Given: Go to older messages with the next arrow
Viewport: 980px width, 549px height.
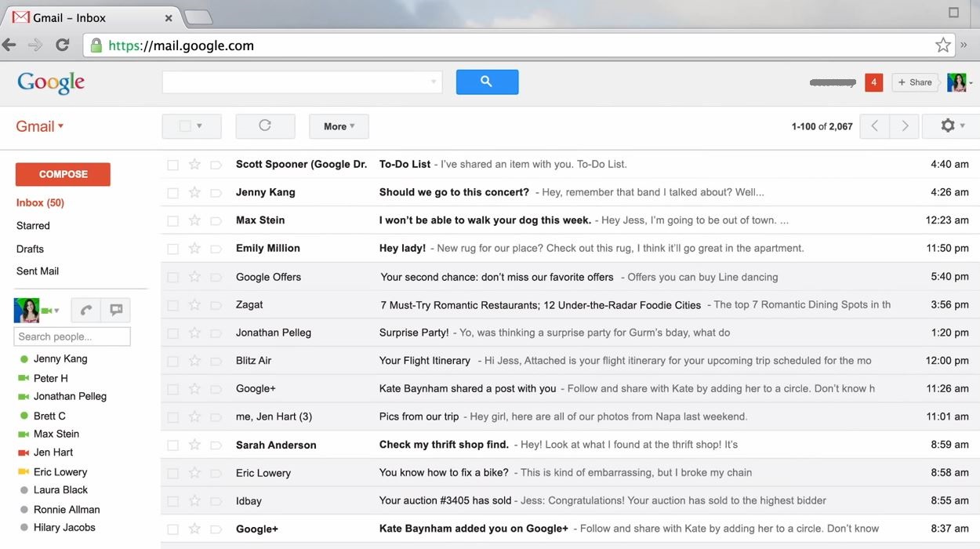Looking at the screenshot, I should [x=905, y=125].
